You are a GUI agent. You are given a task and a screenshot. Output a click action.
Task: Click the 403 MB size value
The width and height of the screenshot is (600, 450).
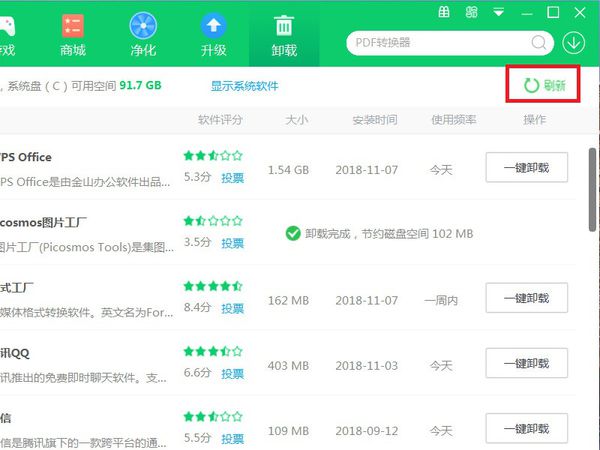click(288, 366)
